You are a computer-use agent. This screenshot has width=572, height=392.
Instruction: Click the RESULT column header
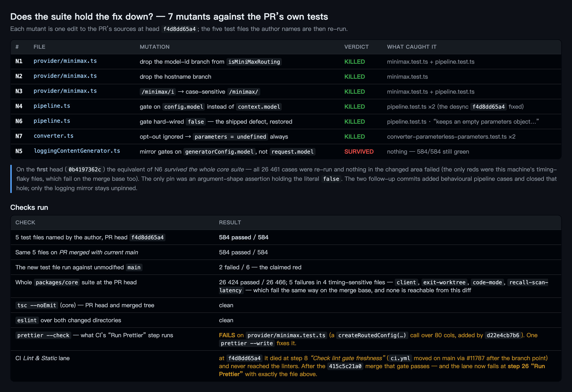(230, 222)
